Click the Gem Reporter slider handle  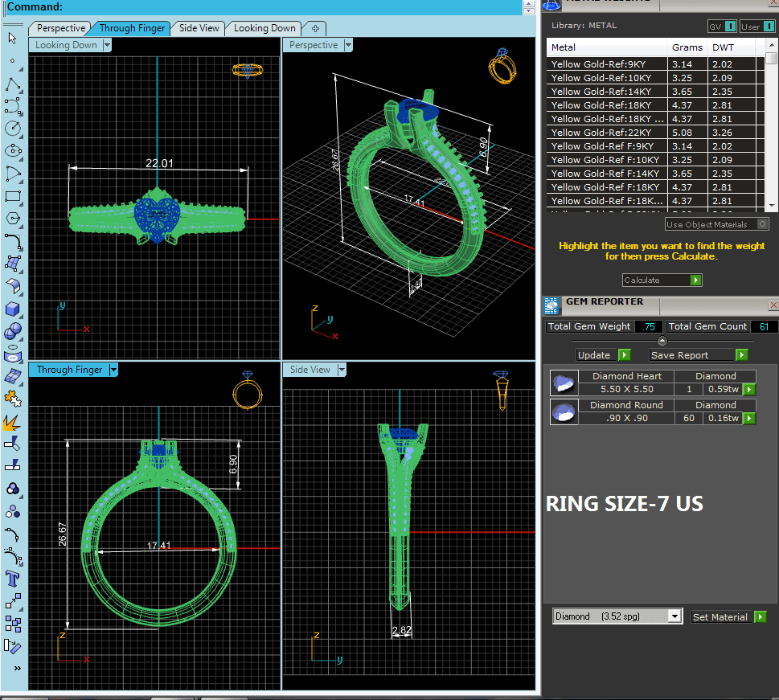662,342
